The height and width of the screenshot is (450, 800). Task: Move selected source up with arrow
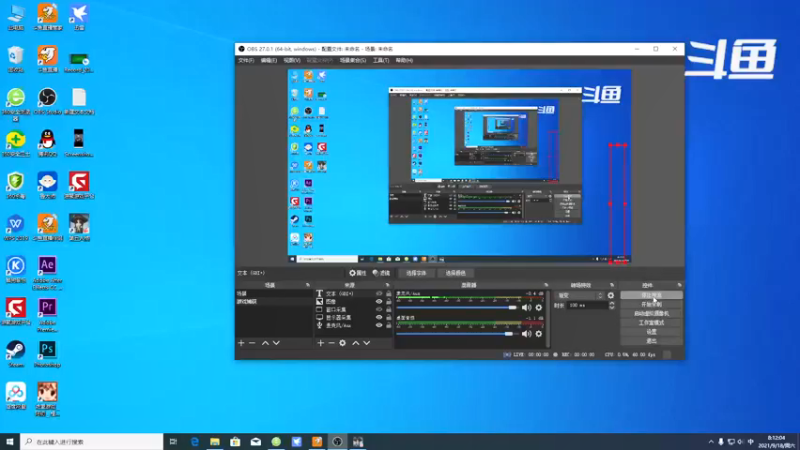point(356,343)
